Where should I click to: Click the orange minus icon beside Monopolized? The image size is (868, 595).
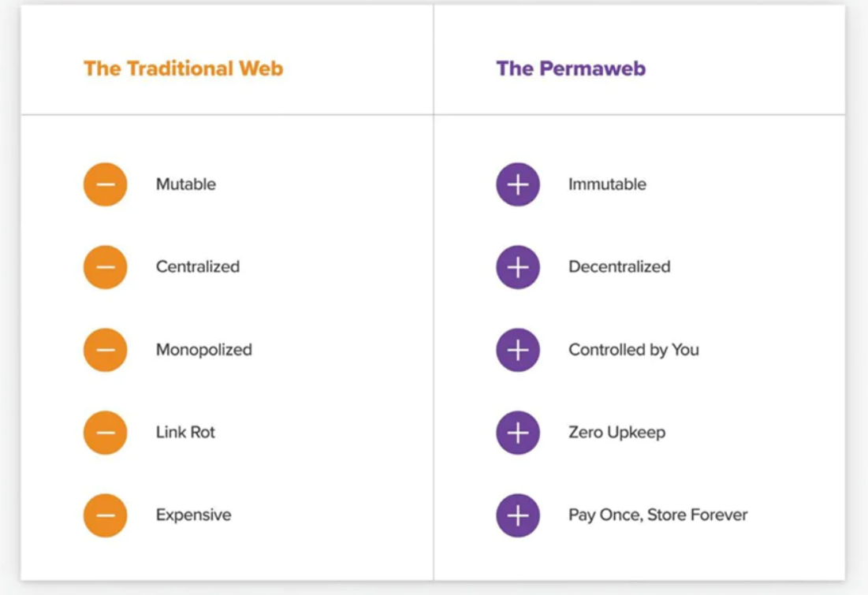pyautogui.click(x=105, y=350)
